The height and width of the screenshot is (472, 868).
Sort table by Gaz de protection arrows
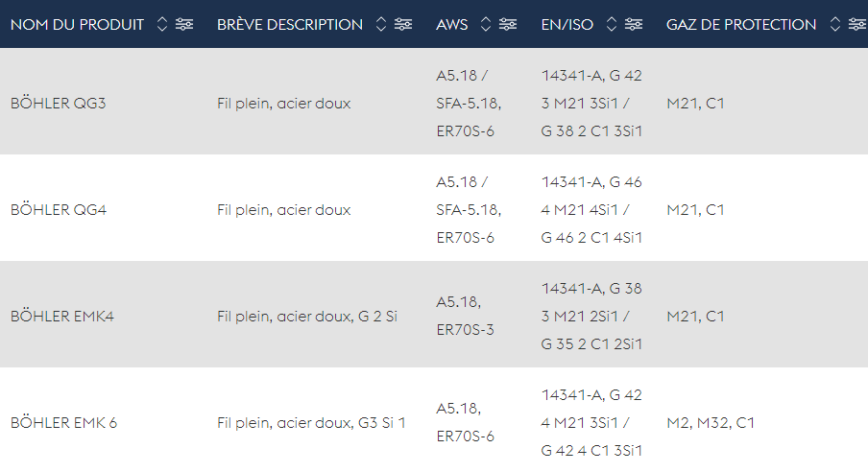coord(835,24)
